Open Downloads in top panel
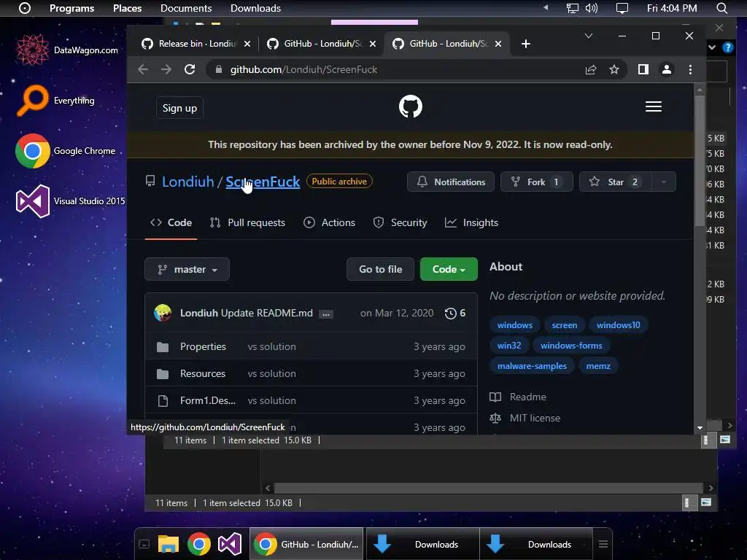The image size is (747, 560). click(x=255, y=8)
